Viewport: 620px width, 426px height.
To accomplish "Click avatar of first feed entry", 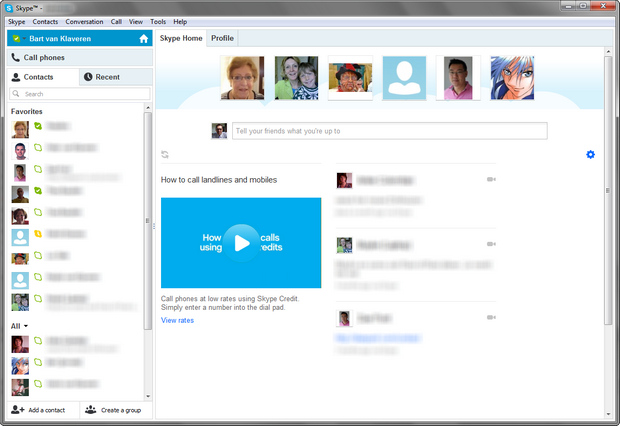I will point(344,180).
